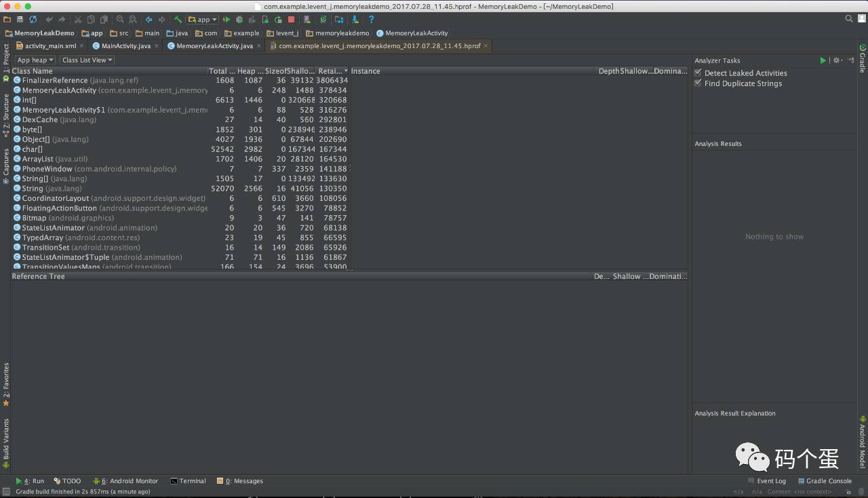Click the search magnifier at top right
The height and width of the screenshot is (498, 868).
pyautogui.click(x=849, y=19)
